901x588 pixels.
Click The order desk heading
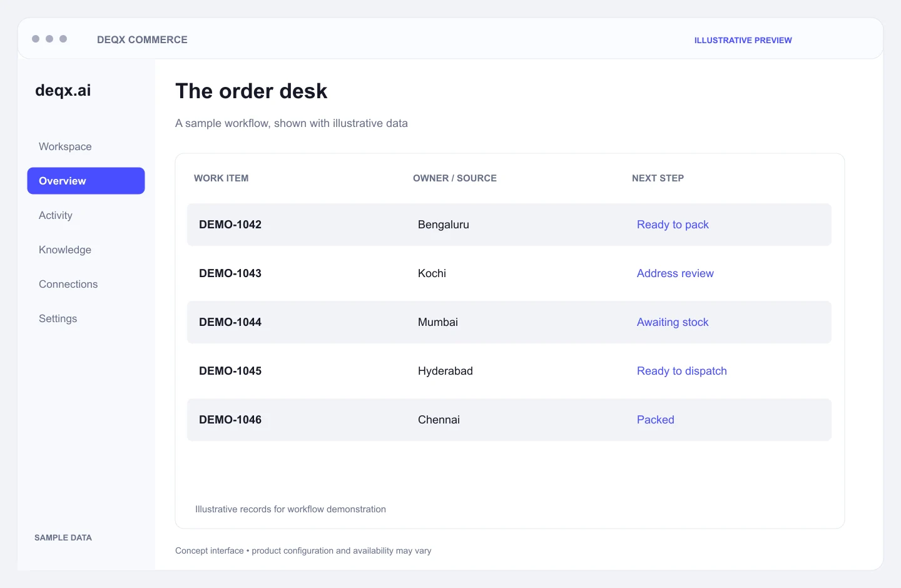tap(251, 91)
